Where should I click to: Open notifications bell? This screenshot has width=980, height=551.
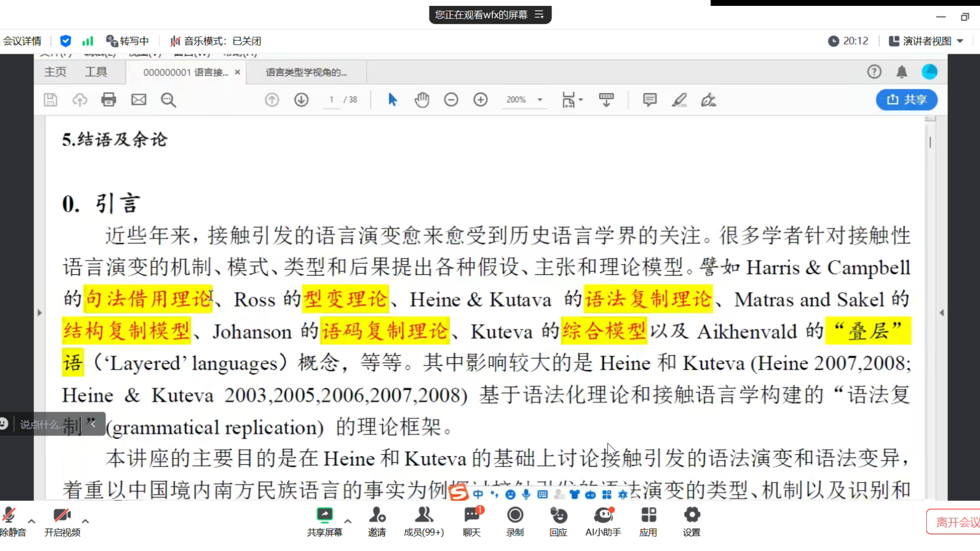tap(902, 72)
